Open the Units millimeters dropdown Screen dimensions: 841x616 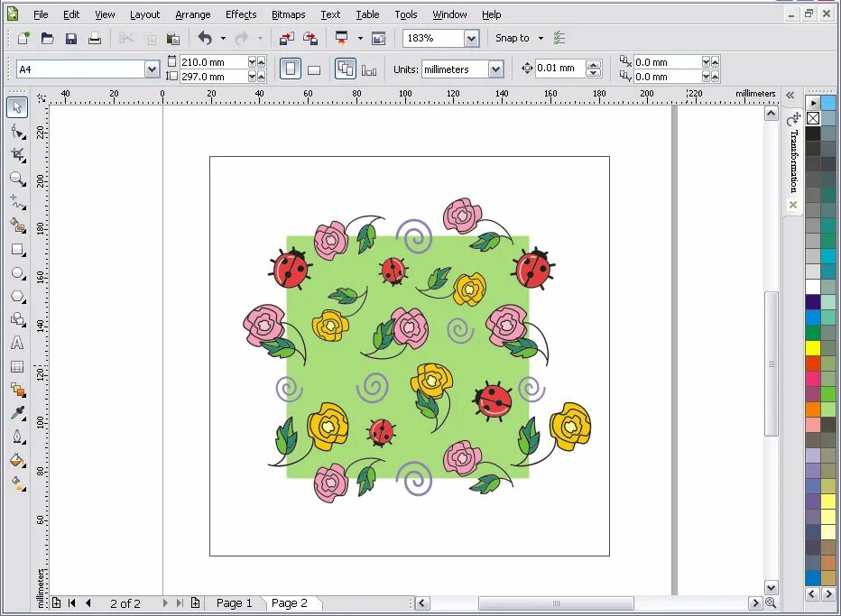coord(496,69)
